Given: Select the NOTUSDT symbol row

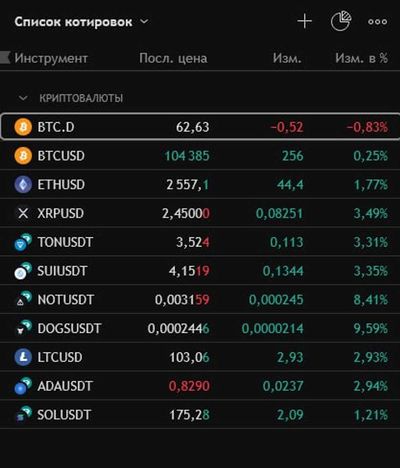Looking at the screenshot, I should (x=200, y=300).
